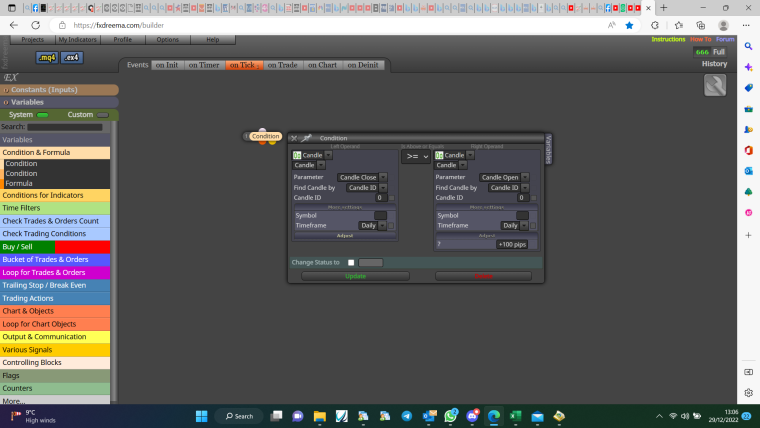The image size is (760, 428).
Task: Open browser extensions icon
Action: 655,25
